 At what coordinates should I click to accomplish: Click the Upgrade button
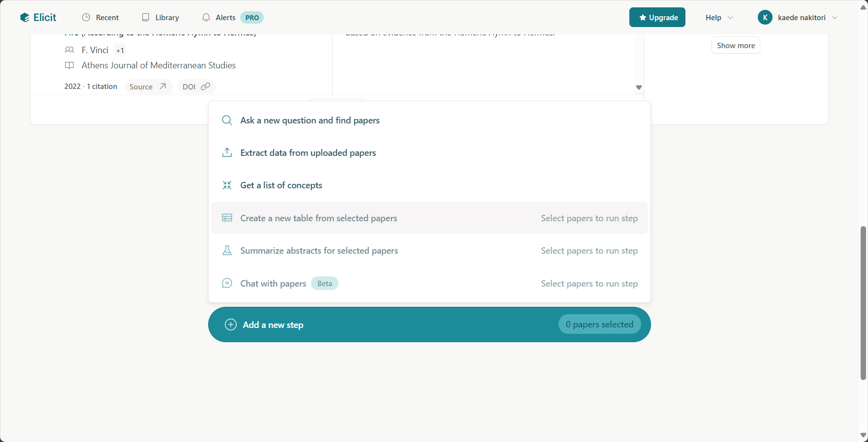tap(657, 17)
